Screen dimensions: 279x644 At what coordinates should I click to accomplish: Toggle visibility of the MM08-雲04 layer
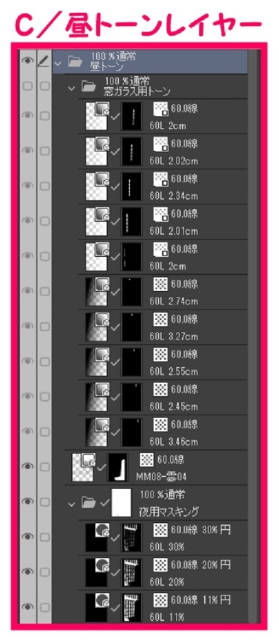click(28, 466)
